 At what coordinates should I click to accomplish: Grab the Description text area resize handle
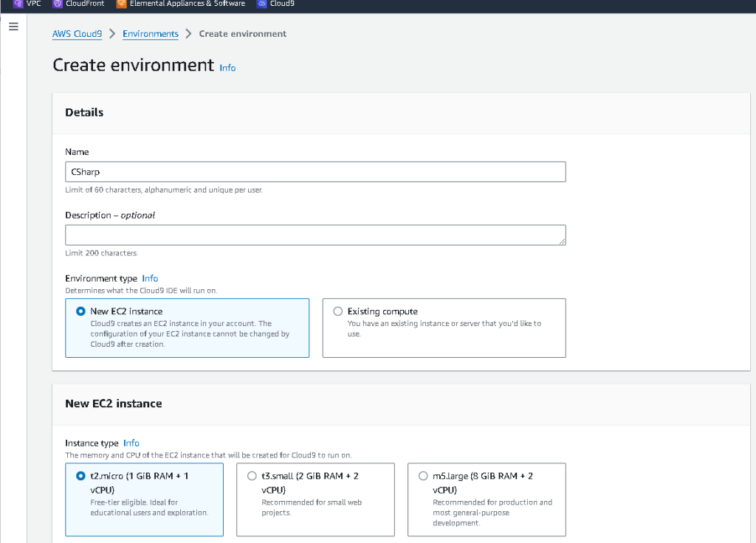562,241
